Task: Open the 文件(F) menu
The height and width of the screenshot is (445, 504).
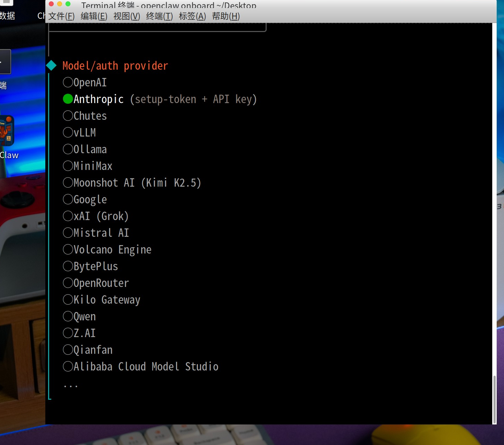Action: click(61, 16)
